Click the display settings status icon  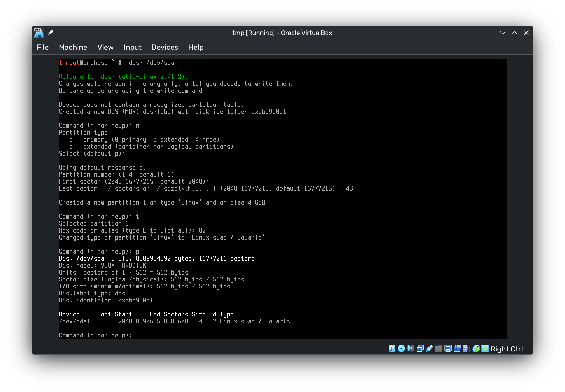[448, 349]
